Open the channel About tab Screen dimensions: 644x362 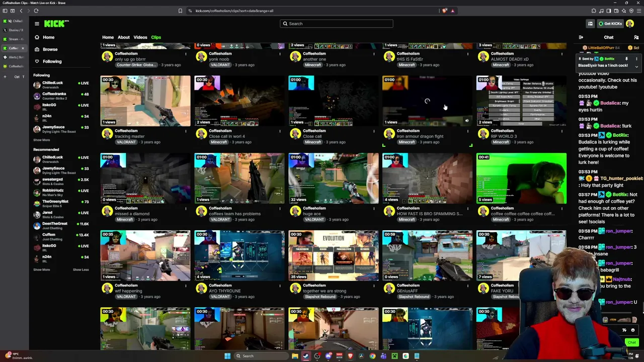click(x=124, y=37)
